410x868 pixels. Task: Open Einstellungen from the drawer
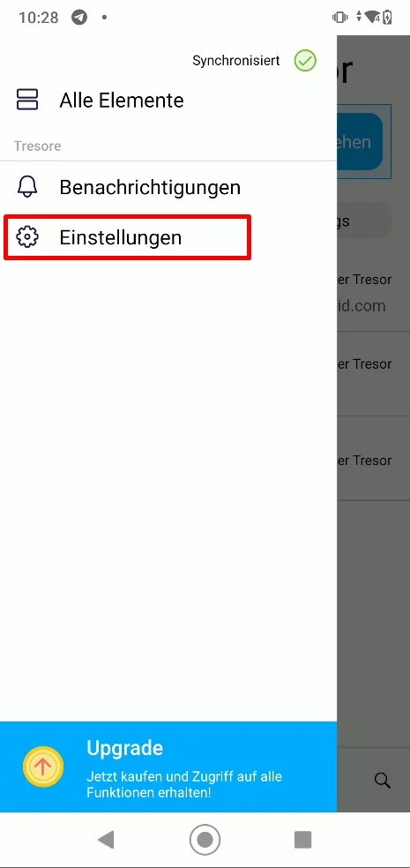[128, 237]
